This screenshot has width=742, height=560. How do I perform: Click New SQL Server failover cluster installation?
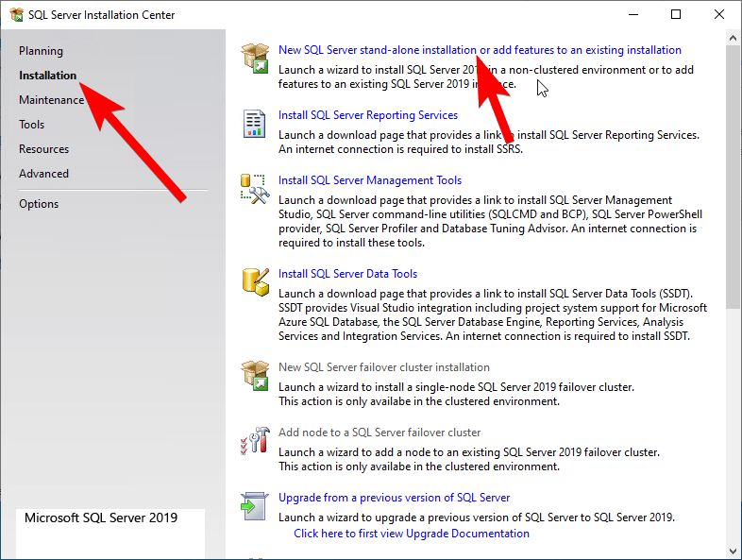384,367
